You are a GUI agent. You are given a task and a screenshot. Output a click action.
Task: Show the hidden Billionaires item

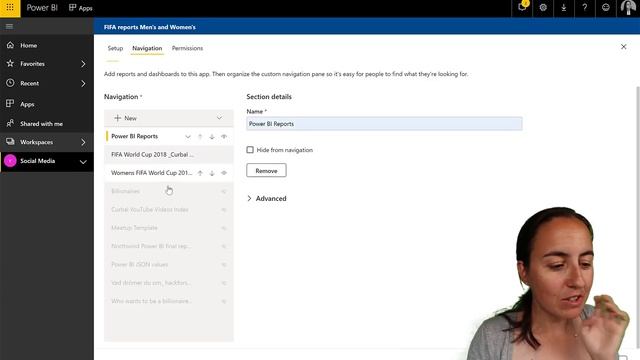[224, 191]
